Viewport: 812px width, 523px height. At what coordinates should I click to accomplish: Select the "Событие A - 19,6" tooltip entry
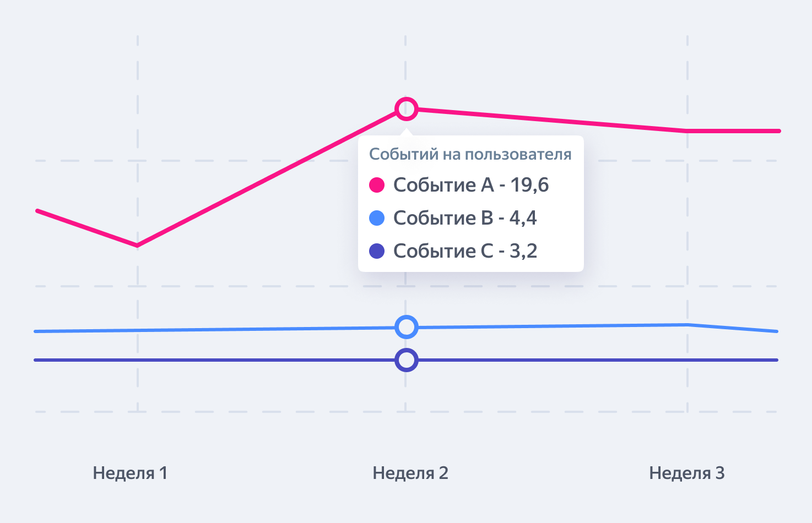point(470,185)
